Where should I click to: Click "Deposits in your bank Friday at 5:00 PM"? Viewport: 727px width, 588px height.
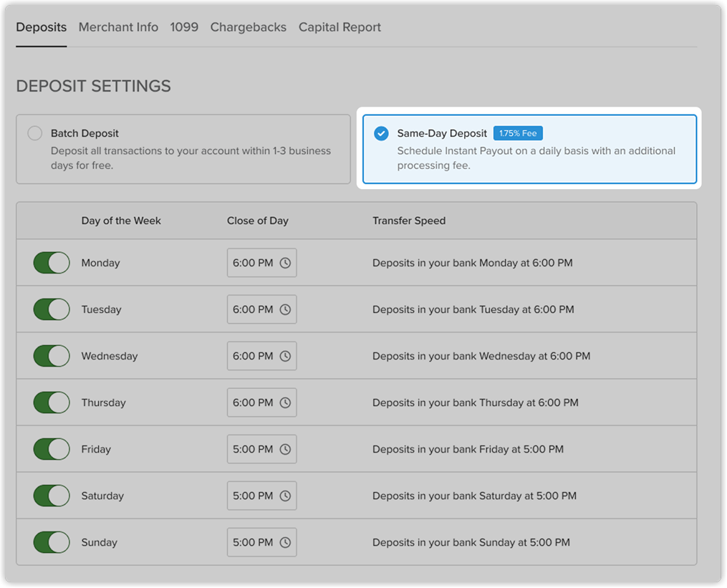click(x=468, y=449)
